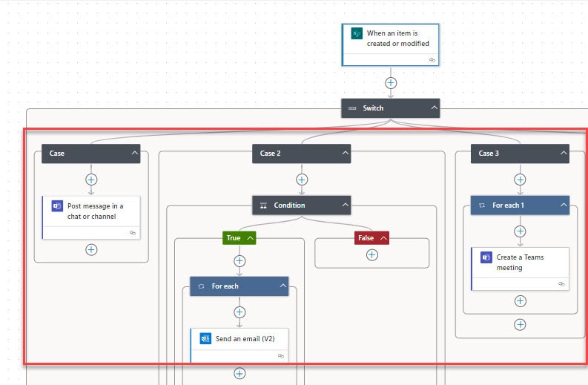This screenshot has height=385, width=588.
Task: Insert action above Send an email (V2)
Action: click(x=240, y=312)
